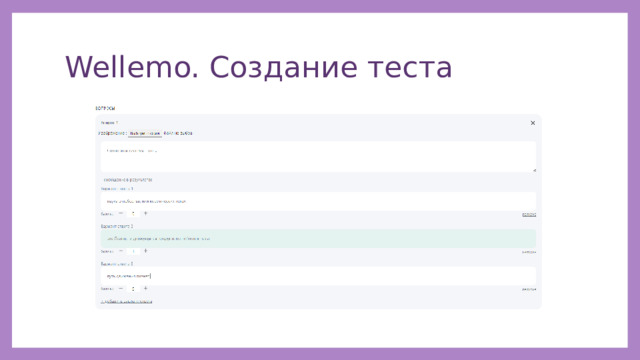Increase score for answer option 1
Screen dimensions: 640x360
[146, 213]
